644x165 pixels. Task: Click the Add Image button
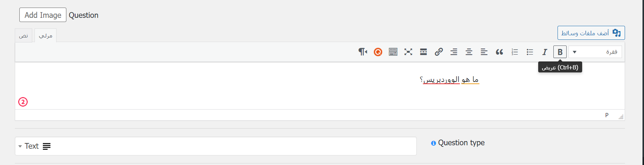pyautogui.click(x=43, y=15)
